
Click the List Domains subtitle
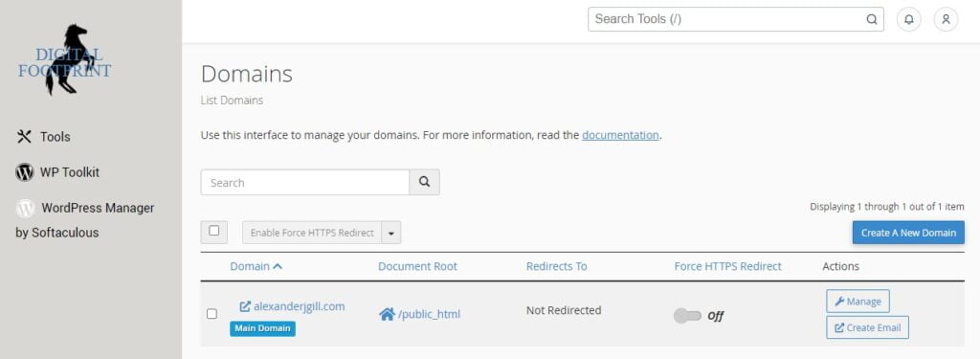tap(232, 101)
